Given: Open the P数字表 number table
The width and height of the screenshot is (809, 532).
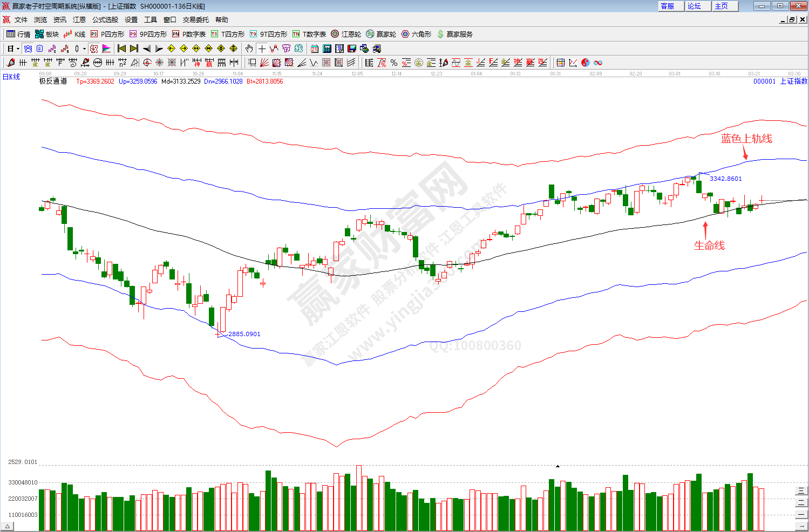Looking at the screenshot, I should click(189, 34).
